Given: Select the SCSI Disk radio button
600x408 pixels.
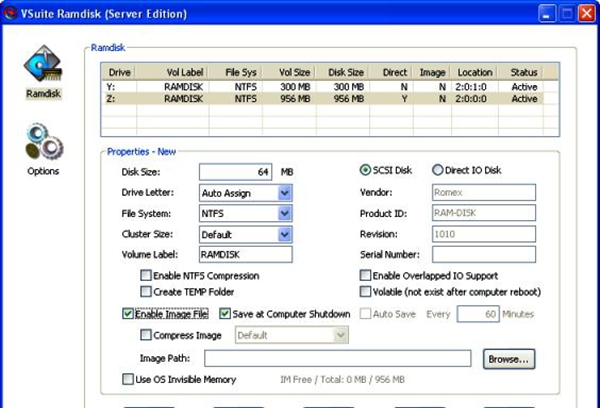Looking at the screenshot, I should click(x=365, y=170).
